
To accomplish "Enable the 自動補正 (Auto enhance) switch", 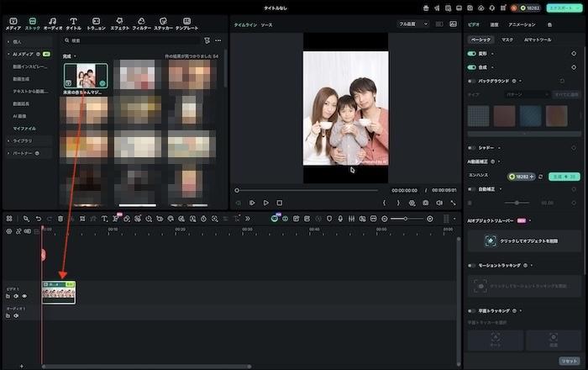I will tap(471, 189).
